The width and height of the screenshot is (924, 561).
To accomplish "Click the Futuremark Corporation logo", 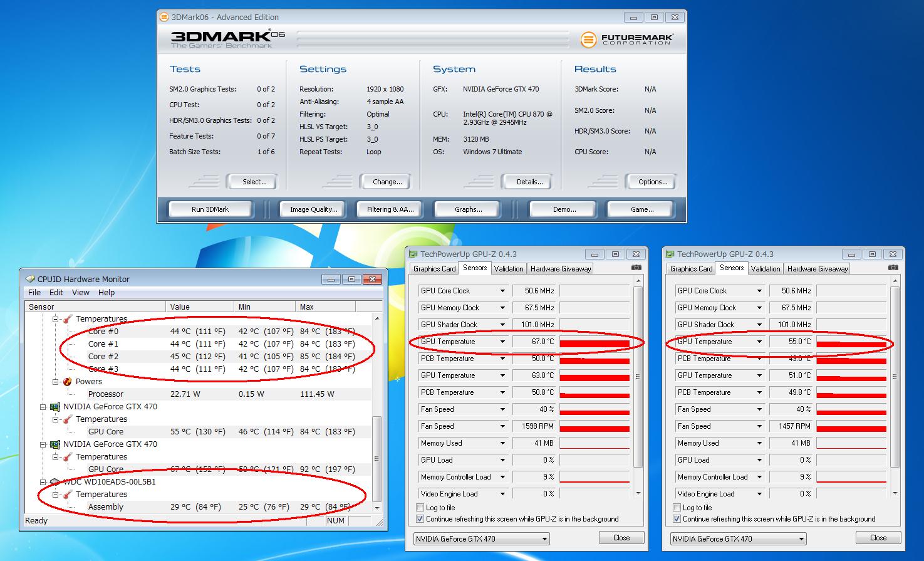I will tap(626, 39).
